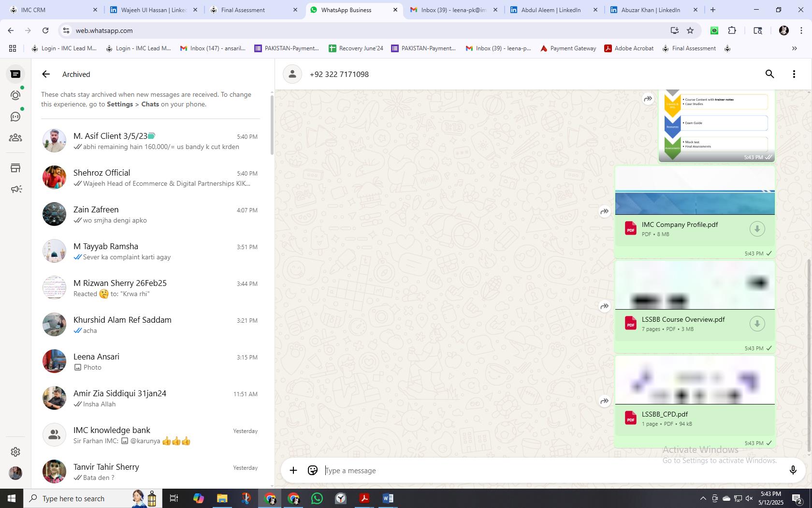Open a new browser tab
The height and width of the screenshot is (508, 812).
tap(712, 10)
